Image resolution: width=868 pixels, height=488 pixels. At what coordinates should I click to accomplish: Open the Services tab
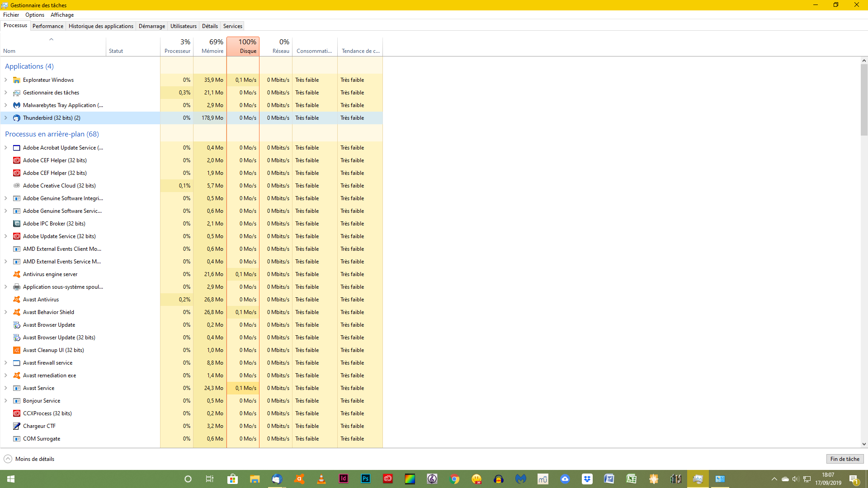coord(233,26)
